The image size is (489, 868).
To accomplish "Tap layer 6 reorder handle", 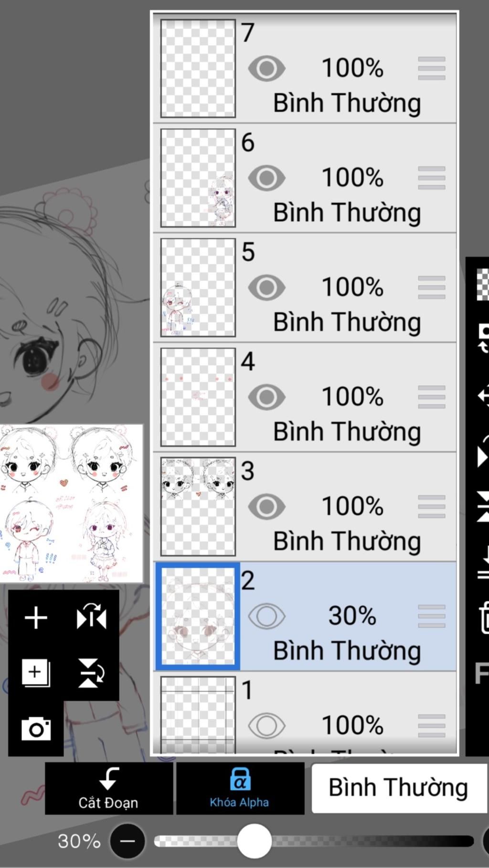I will pos(432,178).
